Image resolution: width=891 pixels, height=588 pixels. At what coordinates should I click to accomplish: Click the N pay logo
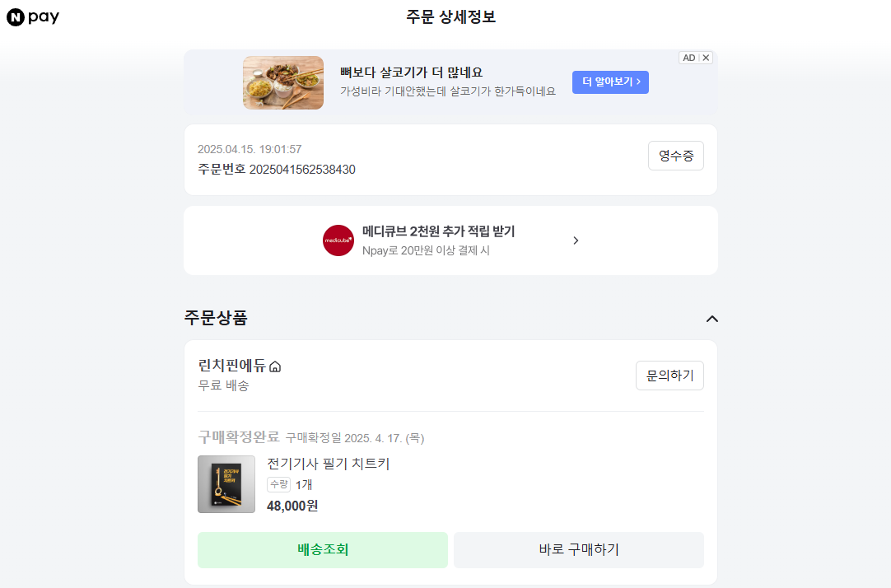coord(33,17)
